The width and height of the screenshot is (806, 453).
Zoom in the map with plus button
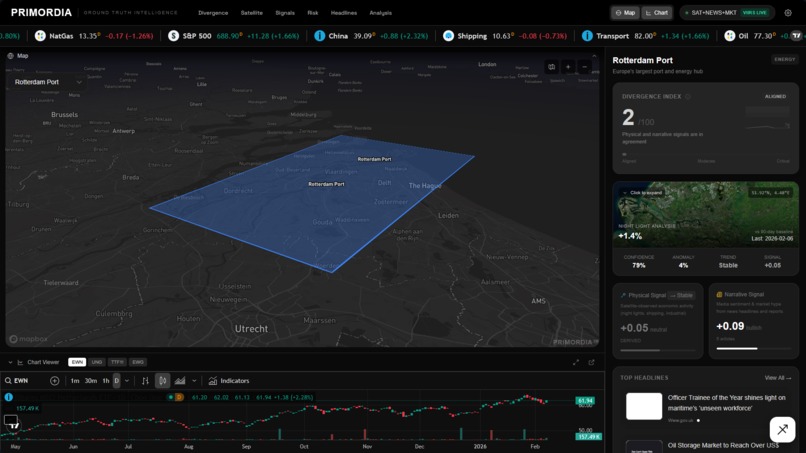pos(568,67)
